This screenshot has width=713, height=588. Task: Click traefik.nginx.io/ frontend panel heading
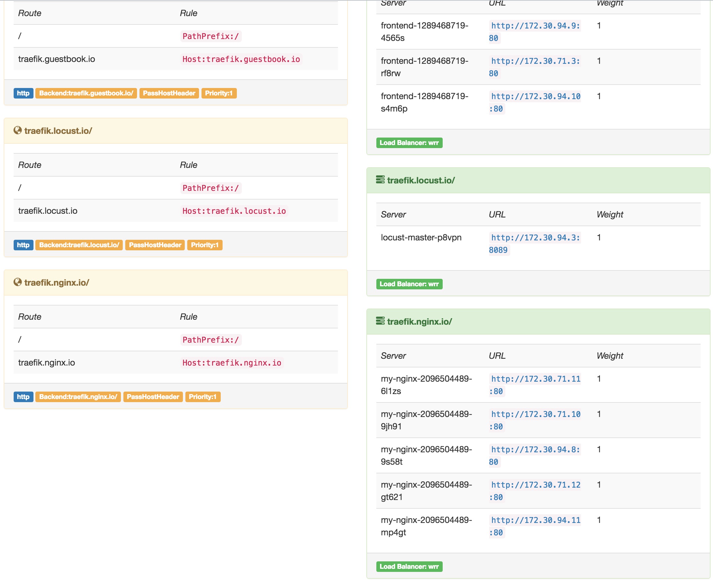pyautogui.click(x=57, y=283)
